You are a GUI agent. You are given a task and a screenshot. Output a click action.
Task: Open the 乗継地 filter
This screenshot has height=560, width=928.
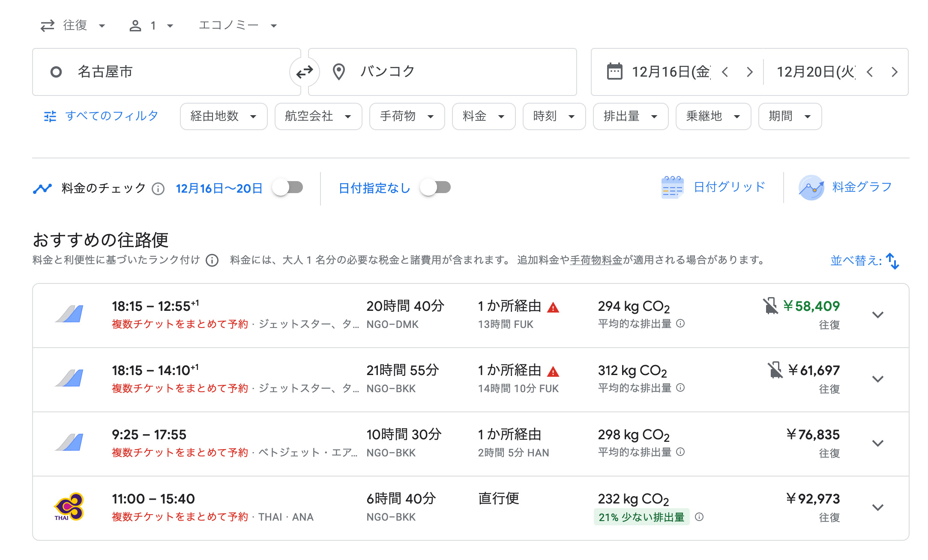click(x=713, y=116)
